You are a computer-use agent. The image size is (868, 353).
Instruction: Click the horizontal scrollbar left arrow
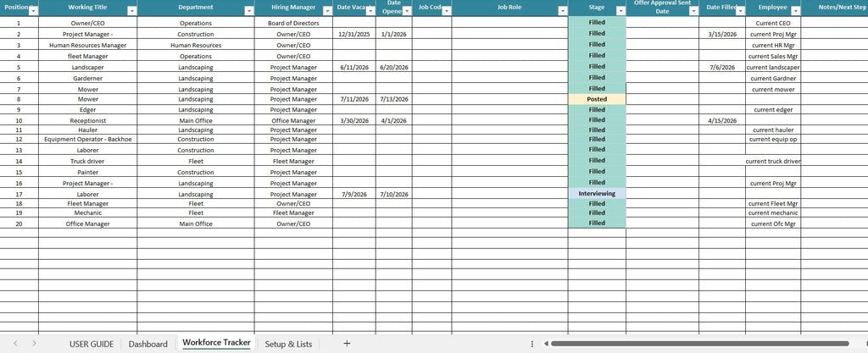pyautogui.click(x=546, y=344)
